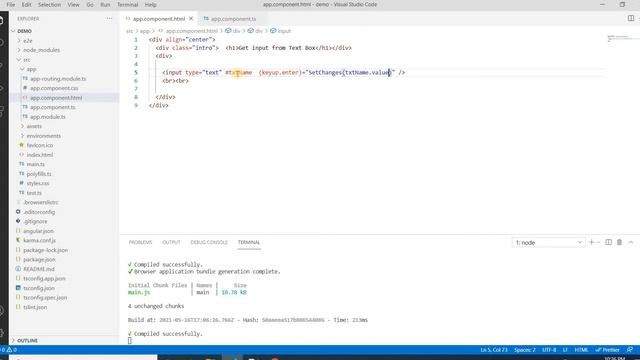Maximize terminal panel with chevron up
The width and height of the screenshot is (640, 360).
(631, 242)
